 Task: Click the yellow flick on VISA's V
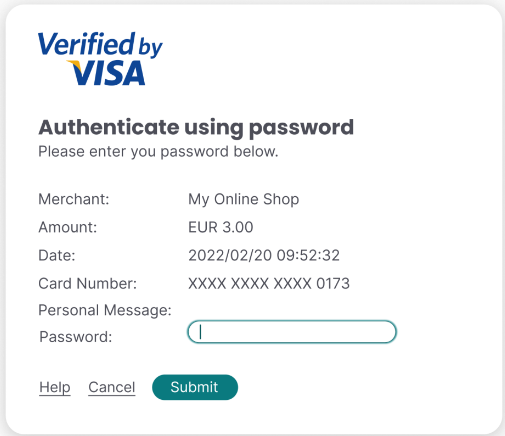point(74,65)
